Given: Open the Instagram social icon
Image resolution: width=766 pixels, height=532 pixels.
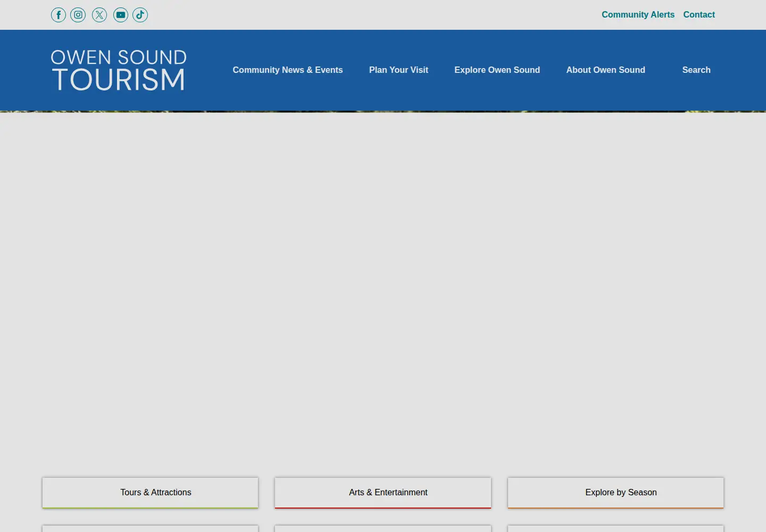Looking at the screenshot, I should [78, 15].
